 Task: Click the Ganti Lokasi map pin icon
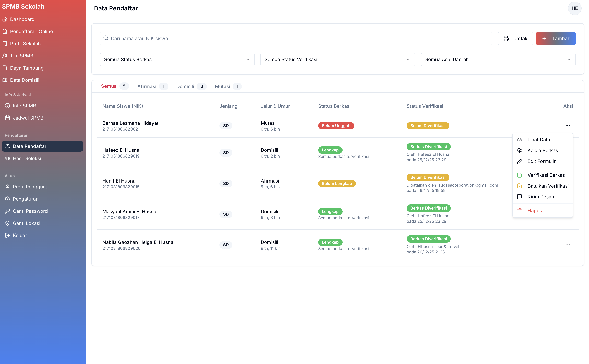7,223
